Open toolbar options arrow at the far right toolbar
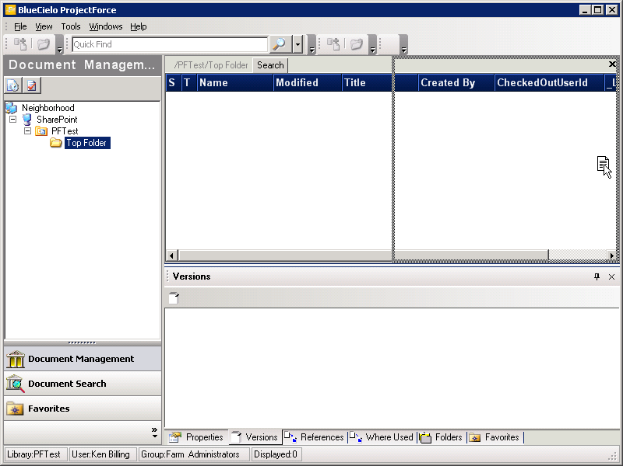The image size is (623, 466). tap(404, 45)
